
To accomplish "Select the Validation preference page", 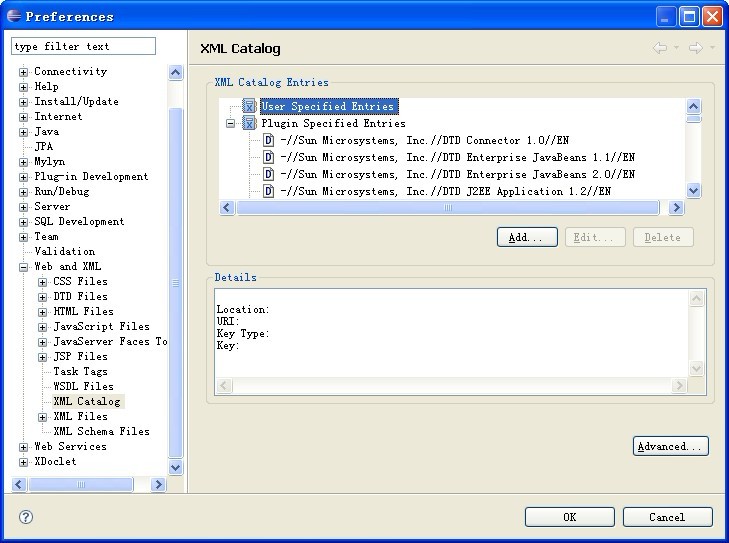I will coord(64,252).
